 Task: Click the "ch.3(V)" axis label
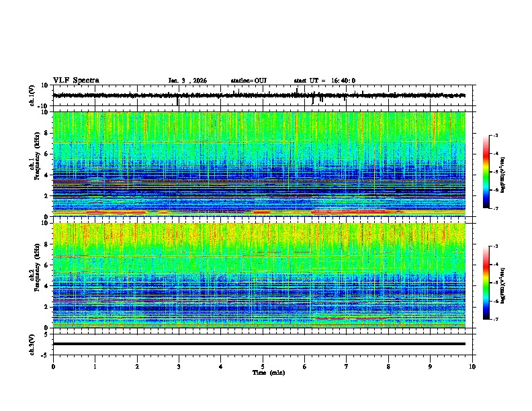pos(32,345)
